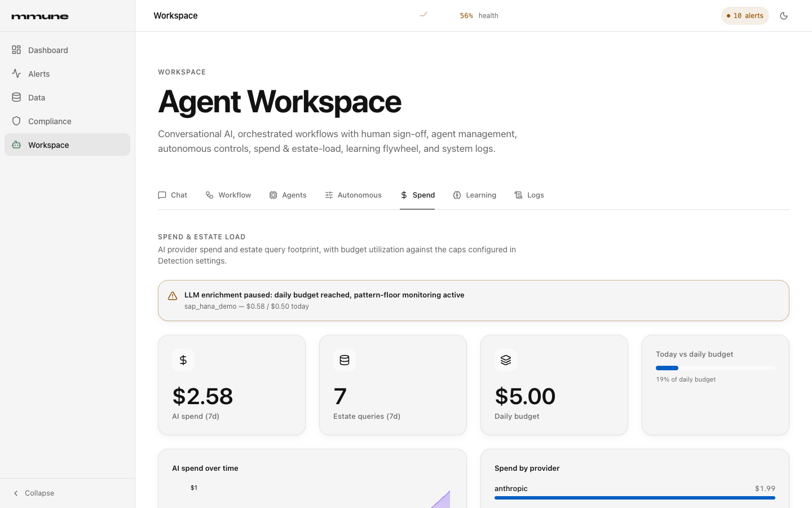
Task: Click the Autonomous sliders icon
Action: click(329, 195)
